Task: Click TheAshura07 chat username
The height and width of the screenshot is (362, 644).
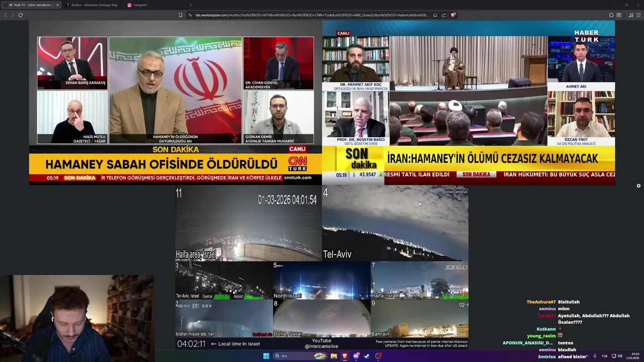Action: [x=541, y=302]
